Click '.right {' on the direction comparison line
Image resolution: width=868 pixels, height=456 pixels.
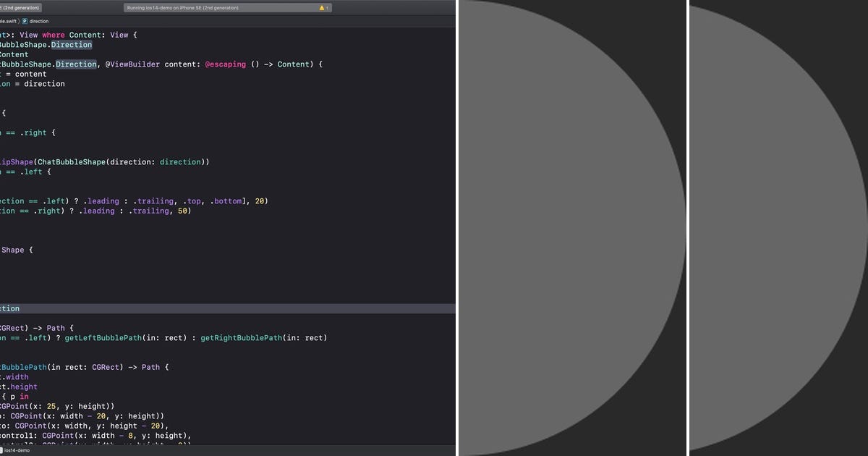38,132
